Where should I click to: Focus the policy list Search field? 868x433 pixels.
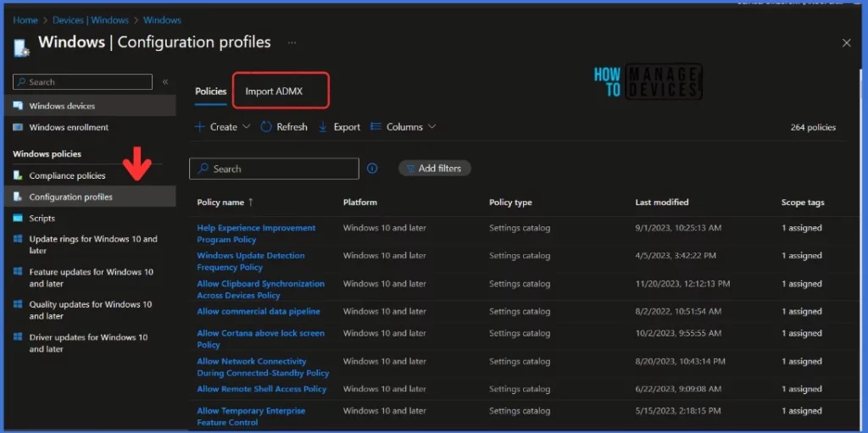[274, 169]
